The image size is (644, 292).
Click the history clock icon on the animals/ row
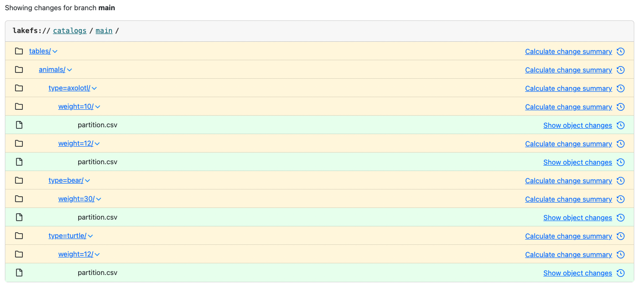coord(620,69)
